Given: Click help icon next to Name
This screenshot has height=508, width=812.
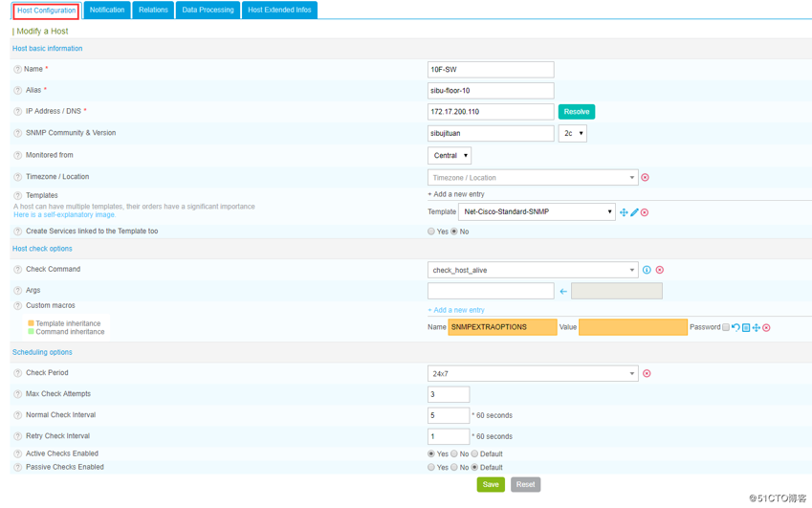Looking at the screenshot, I should (17, 70).
